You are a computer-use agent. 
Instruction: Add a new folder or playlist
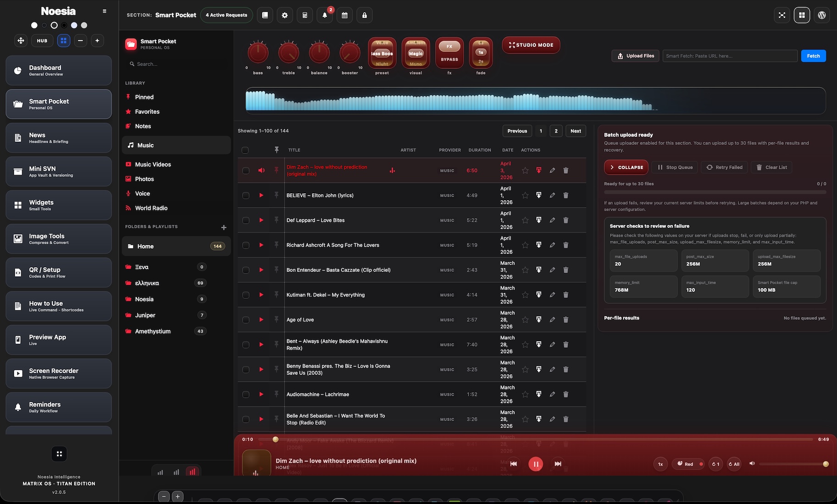point(224,227)
